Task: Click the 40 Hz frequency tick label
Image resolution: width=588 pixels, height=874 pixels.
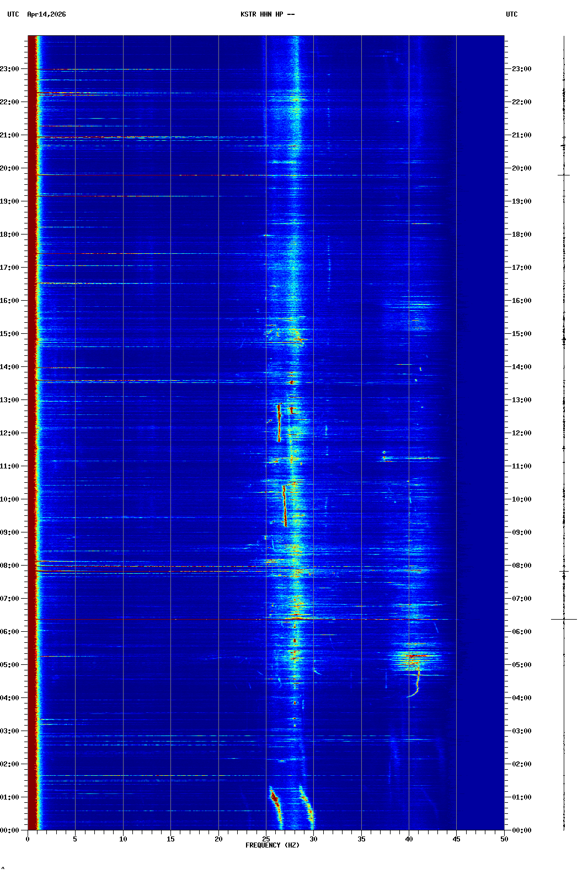Action: (409, 839)
